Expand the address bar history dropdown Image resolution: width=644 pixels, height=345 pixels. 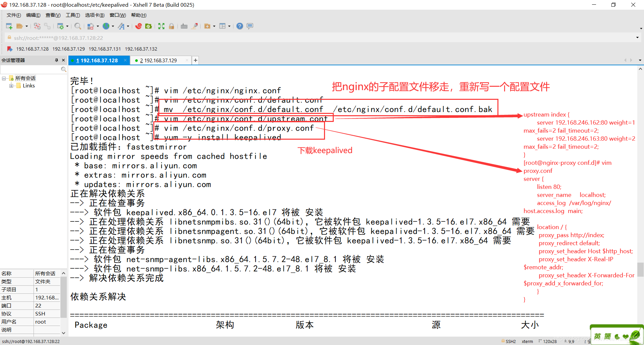pyautogui.click(x=637, y=38)
